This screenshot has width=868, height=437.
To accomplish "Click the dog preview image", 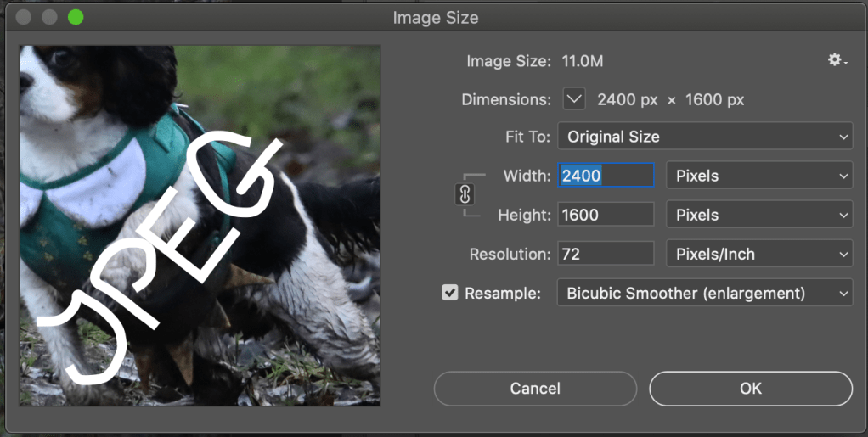I will [200, 224].
